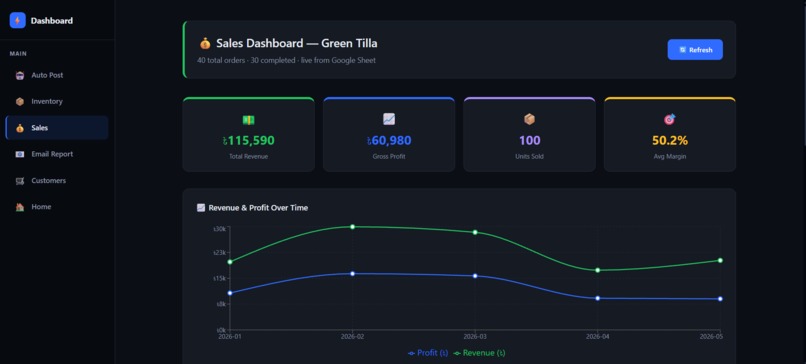Click the 2026-05 x-axis label

click(711, 337)
